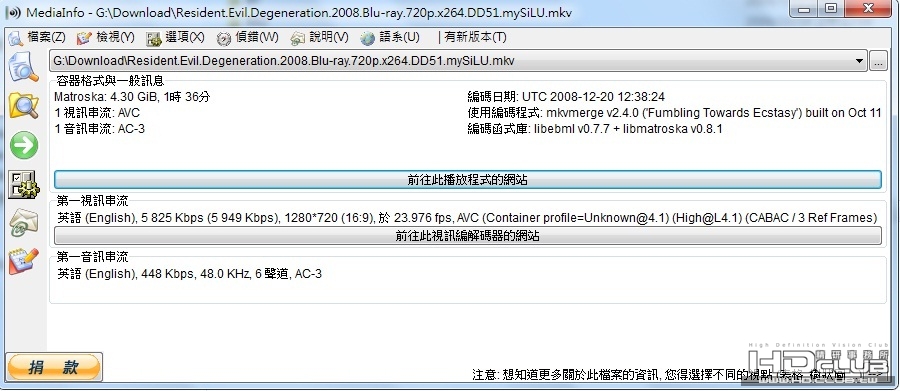The height and width of the screenshot is (391, 900).
Task: Click the '1 視訊串流: AVC' line
Action: 96,113
